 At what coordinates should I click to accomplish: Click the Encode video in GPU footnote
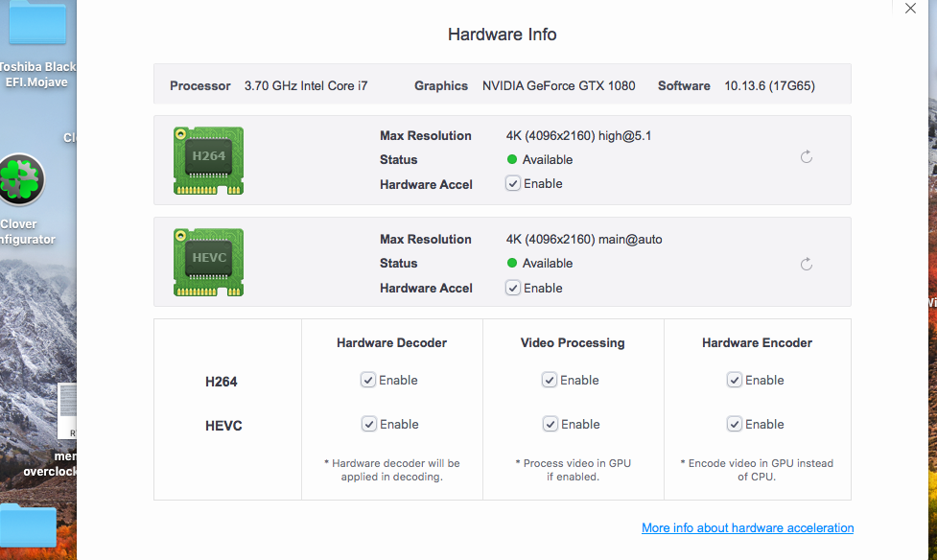(x=757, y=470)
